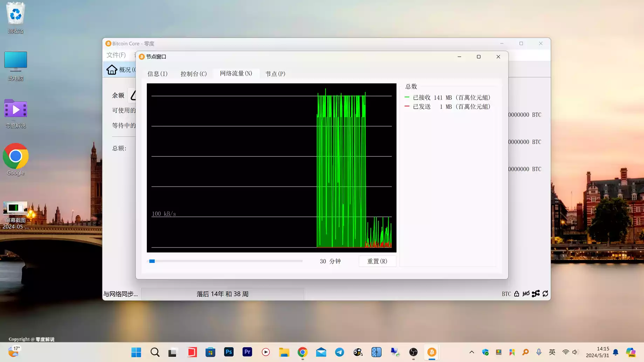Open weather widget showing 17°
Screen dimensions: 644x362
click(14, 351)
